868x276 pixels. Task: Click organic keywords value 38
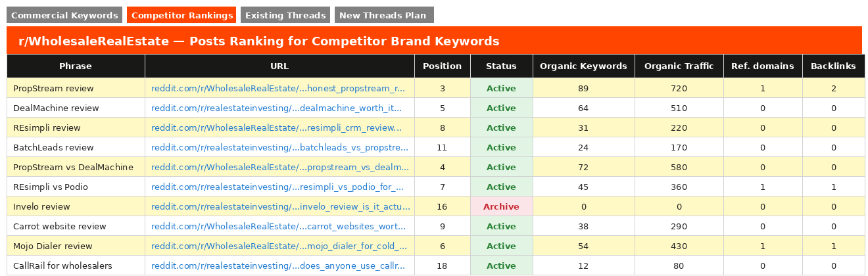(583, 226)
